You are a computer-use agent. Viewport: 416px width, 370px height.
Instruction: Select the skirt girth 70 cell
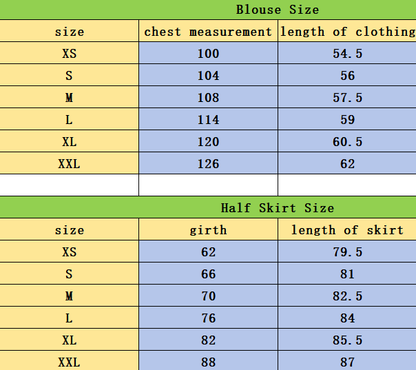pyautogui.click(x=208, y=295)
